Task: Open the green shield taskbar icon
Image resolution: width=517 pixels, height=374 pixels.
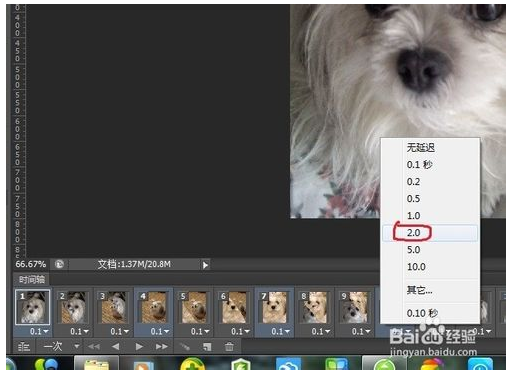Action: pyautogui.click(x=241, y=364)
